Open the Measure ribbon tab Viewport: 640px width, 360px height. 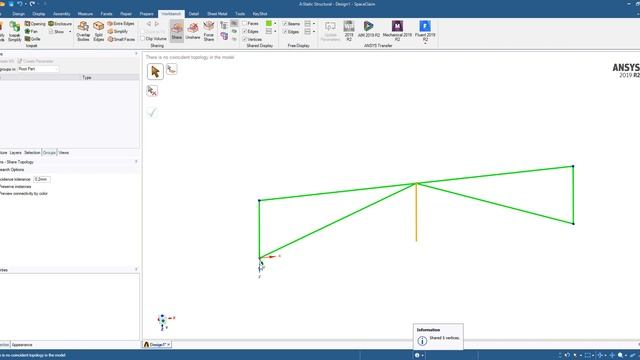[x=85, y=14]
